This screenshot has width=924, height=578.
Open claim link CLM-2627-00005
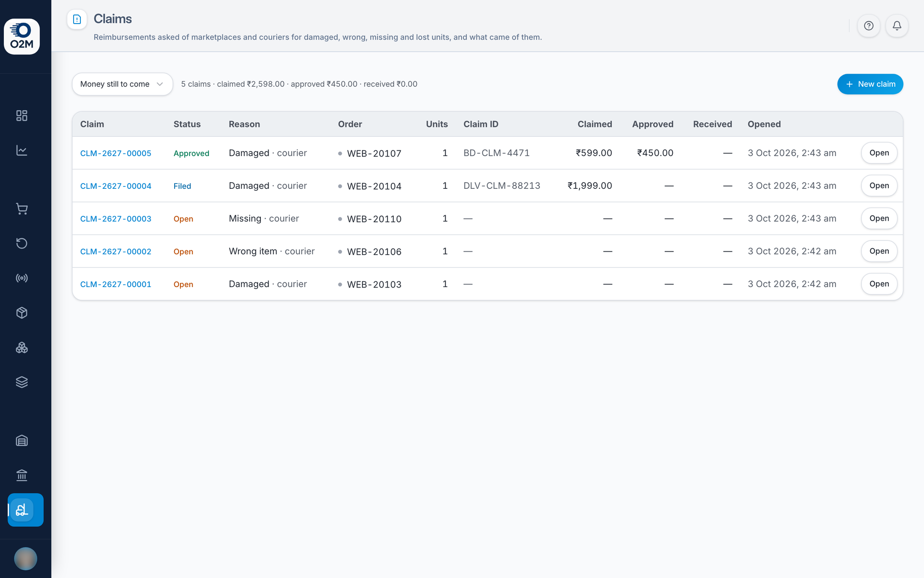point(115,153)
